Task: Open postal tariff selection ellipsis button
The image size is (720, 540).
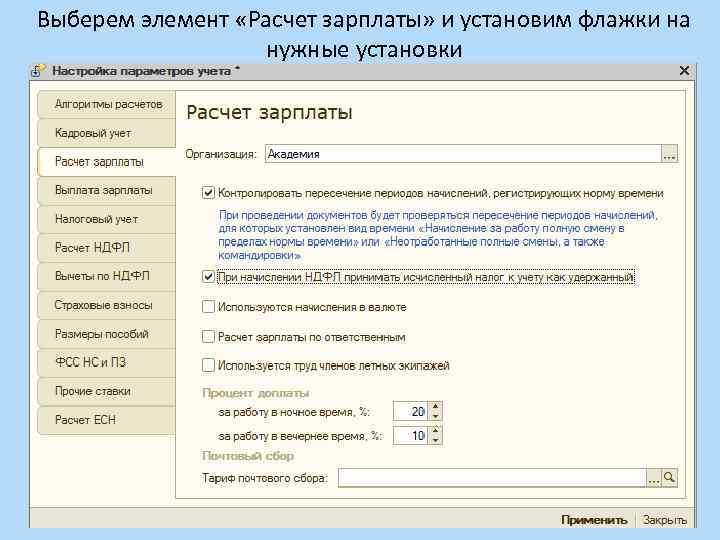Action: 654,478
